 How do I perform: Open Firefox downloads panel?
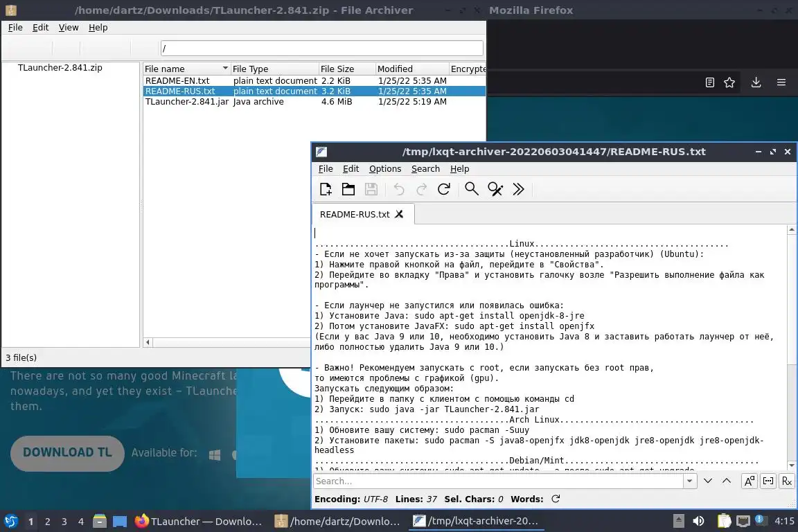point(756,82)
